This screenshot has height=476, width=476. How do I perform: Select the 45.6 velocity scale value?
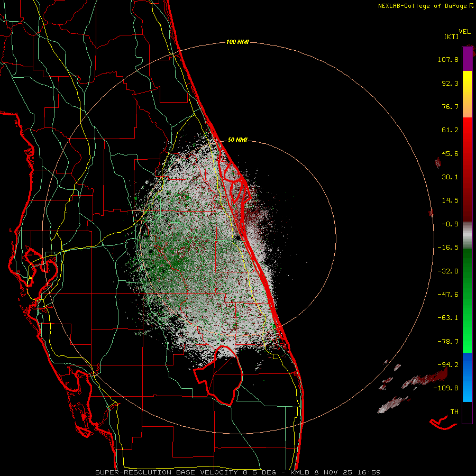[x=450, y=153]
